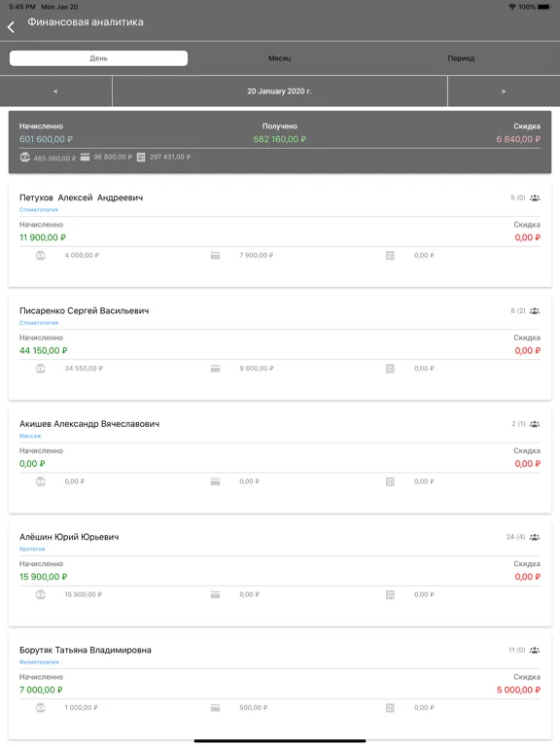Tap the Урология specialty label
The height and width of the screenshot is (747, 560).
(32, 549)
